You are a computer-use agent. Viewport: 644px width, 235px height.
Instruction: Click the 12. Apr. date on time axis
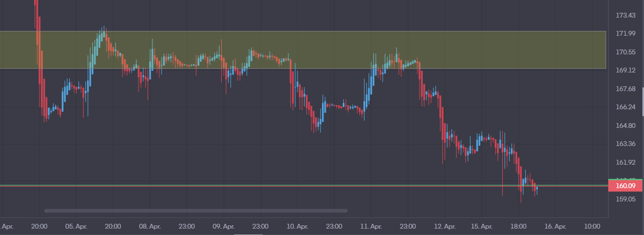445,226
